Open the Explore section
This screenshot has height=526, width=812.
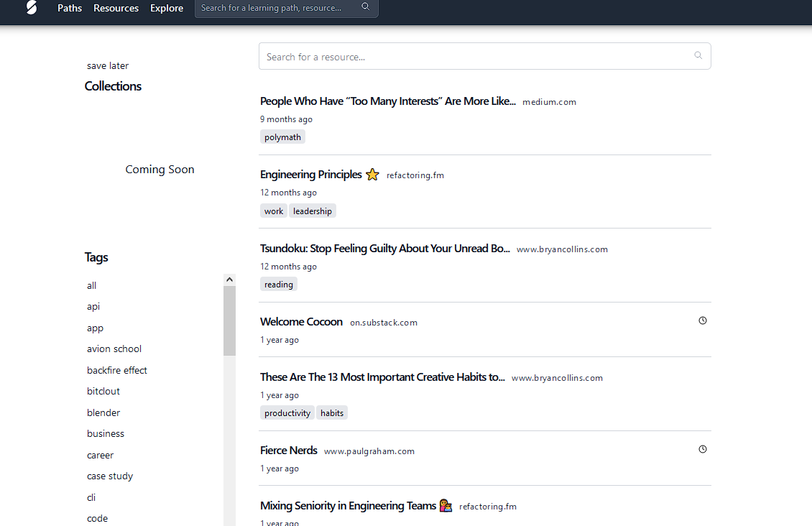click(x=166, y=8)
